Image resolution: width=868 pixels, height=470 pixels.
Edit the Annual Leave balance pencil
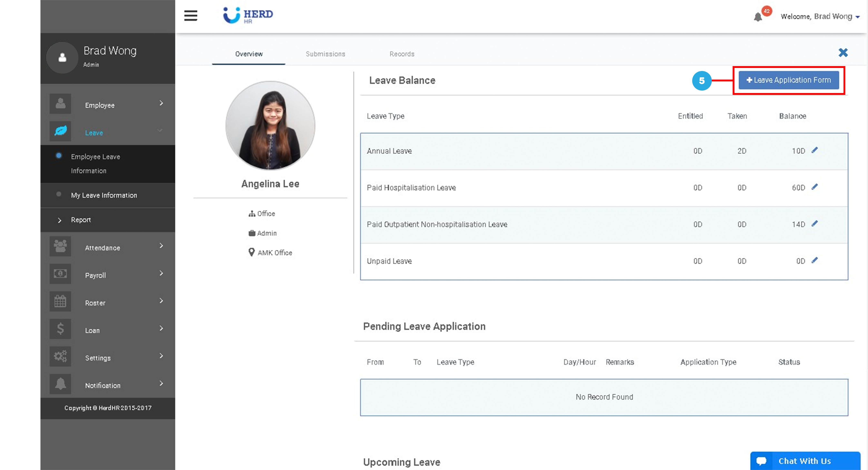(x=815, y=150)
